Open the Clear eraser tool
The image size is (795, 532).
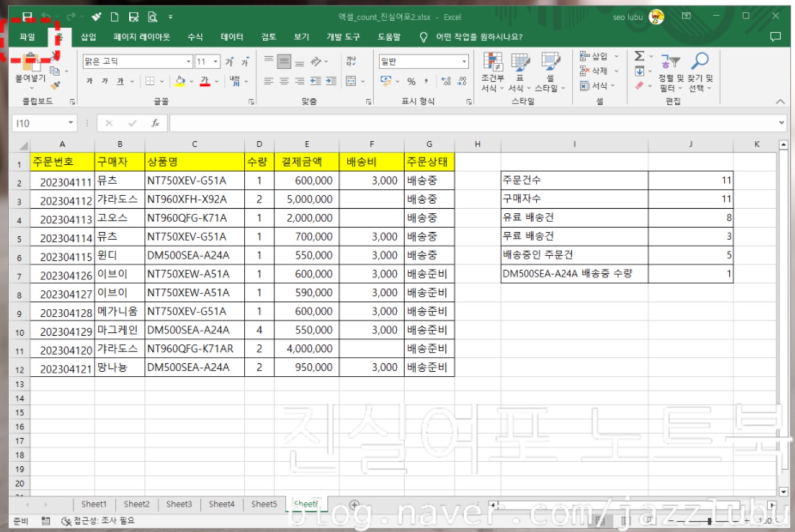tap(639, 86)
